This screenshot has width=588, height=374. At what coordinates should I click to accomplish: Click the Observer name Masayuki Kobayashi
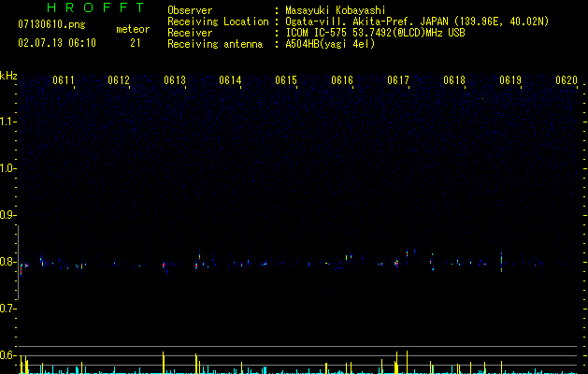336,10
